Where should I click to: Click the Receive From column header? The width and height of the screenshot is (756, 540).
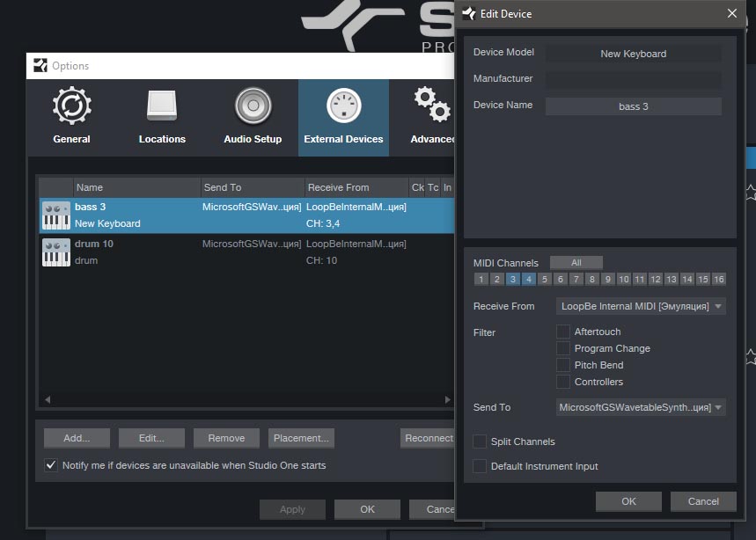356,187
